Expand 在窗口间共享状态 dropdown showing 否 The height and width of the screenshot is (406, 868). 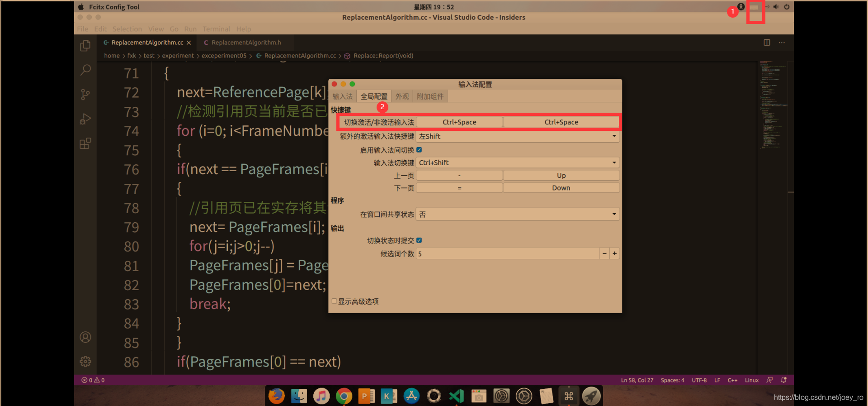[518, 214]
